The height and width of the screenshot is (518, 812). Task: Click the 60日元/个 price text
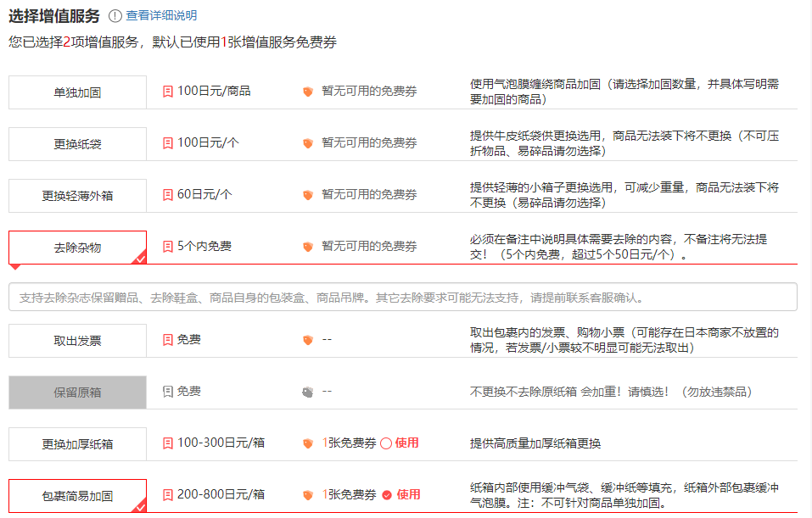click(x=204, y=195)
